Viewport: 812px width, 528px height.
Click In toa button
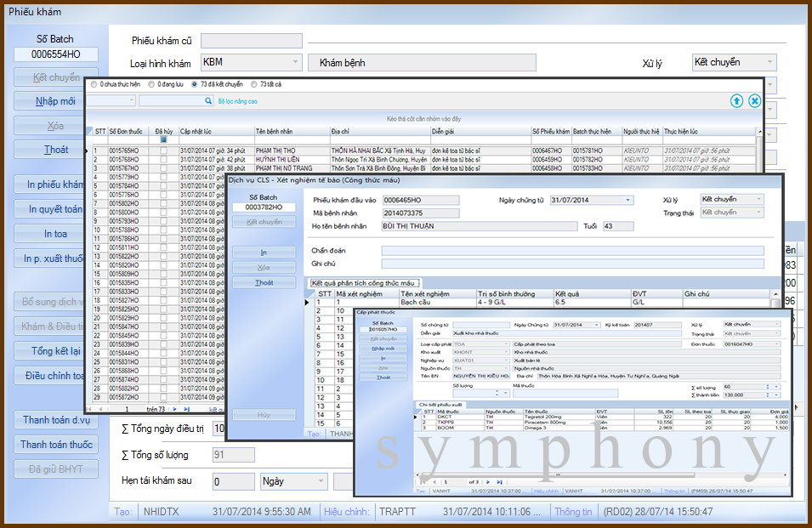pos(55,234)
